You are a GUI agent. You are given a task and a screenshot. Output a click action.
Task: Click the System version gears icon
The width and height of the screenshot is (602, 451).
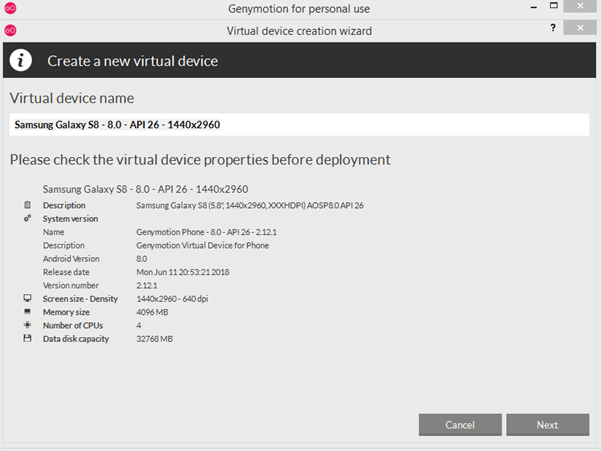[x=27, y=218]
